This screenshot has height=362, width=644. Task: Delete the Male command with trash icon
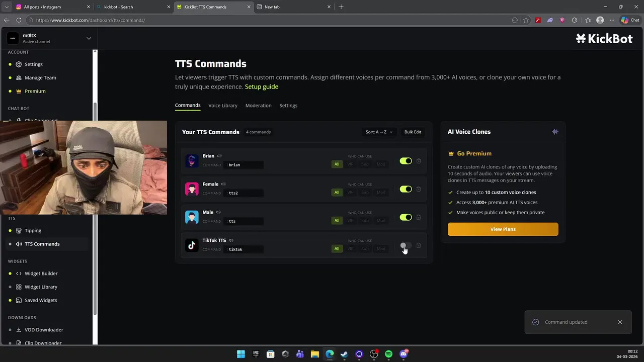pos(419,217)
